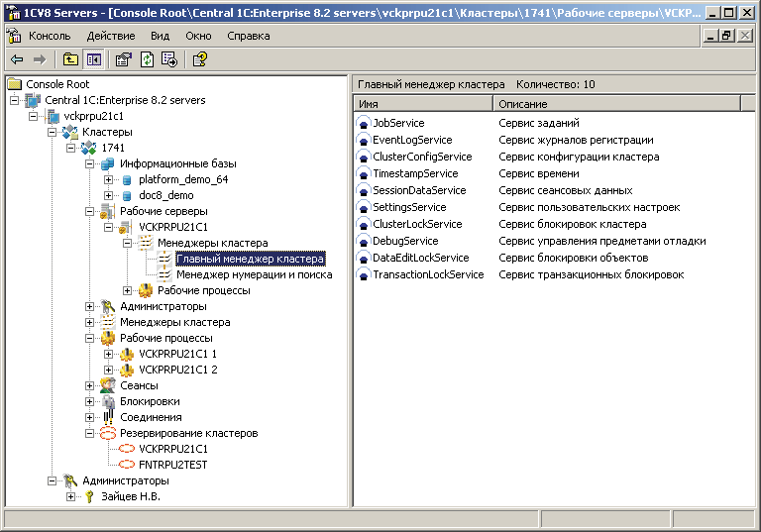Viewport: 761px width, 532px height.
Task: Click the Зайцев Н.В. key icon
Action: [89, 496]
